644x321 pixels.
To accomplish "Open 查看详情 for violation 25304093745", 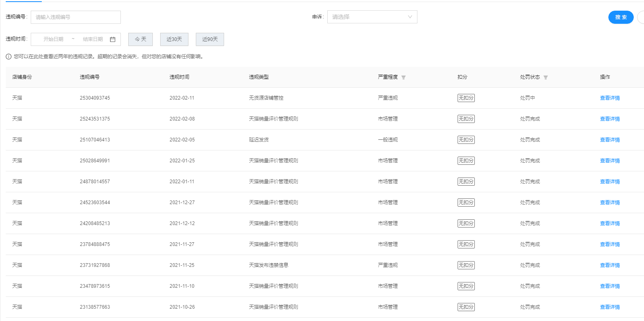I will (610, 98).
